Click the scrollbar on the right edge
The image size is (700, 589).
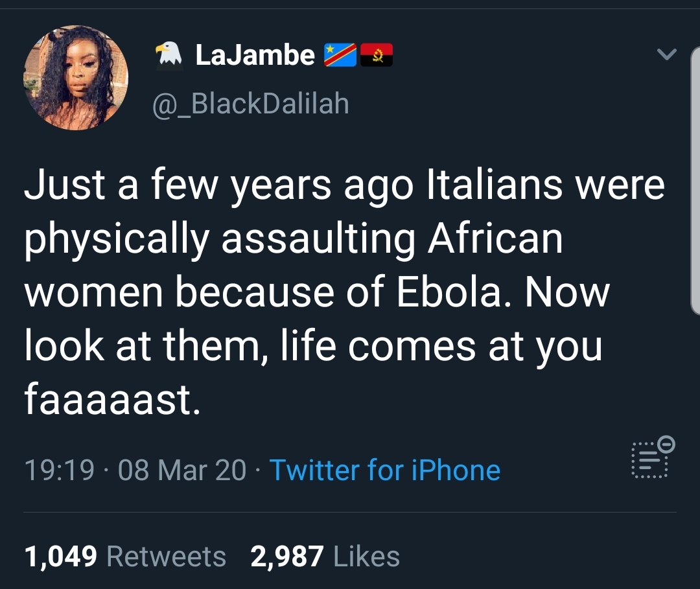tap(696, 181)
